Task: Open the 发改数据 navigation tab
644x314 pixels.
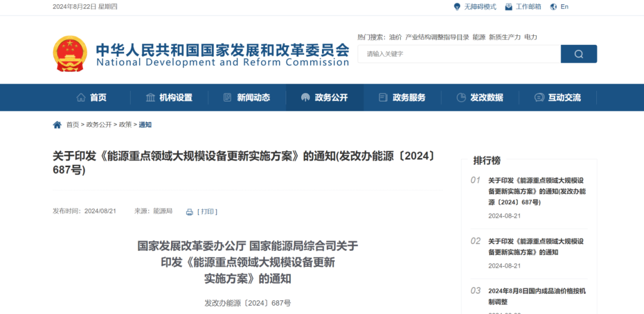Action: coord(480,97)
